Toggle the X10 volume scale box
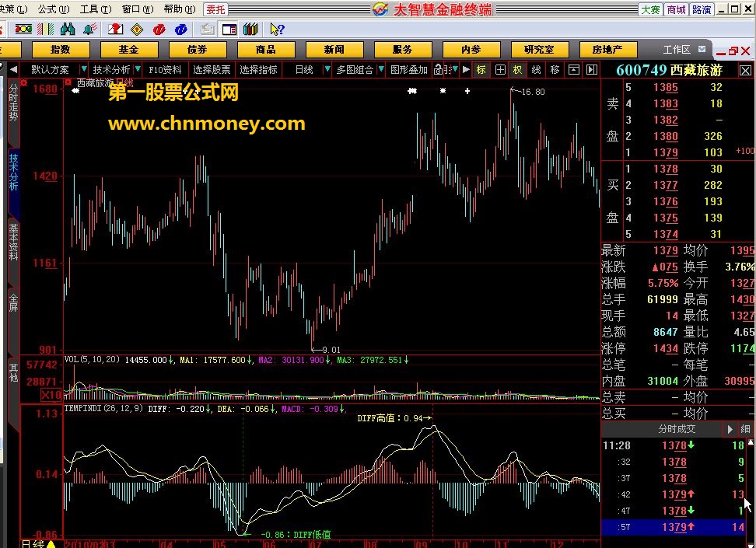This screenshot has height=548, width=756. pyautogui.click(x=51, y=395)
